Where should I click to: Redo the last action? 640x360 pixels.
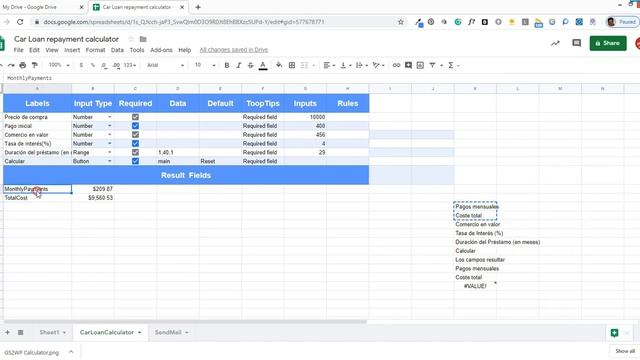tap(11, 65)
